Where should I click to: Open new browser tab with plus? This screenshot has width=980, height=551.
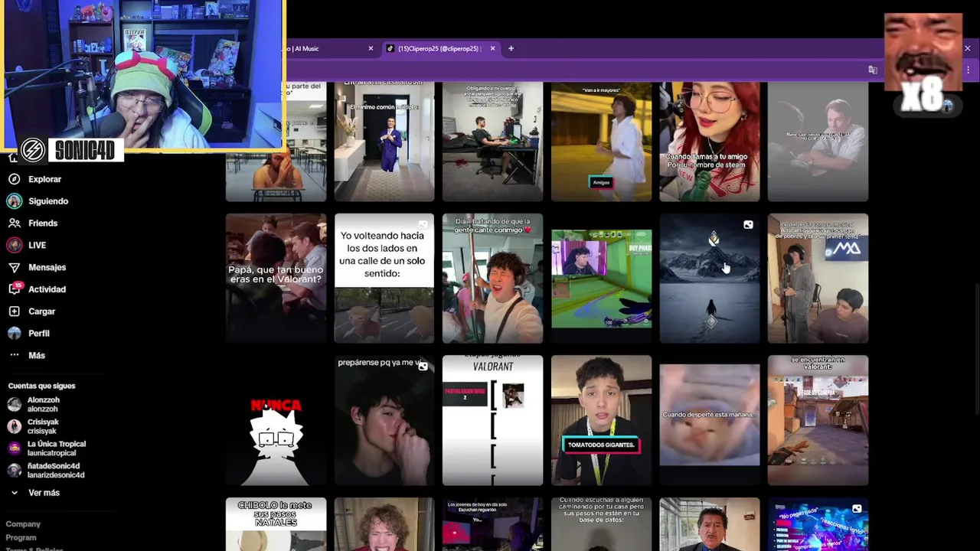(x=511, y=48)
